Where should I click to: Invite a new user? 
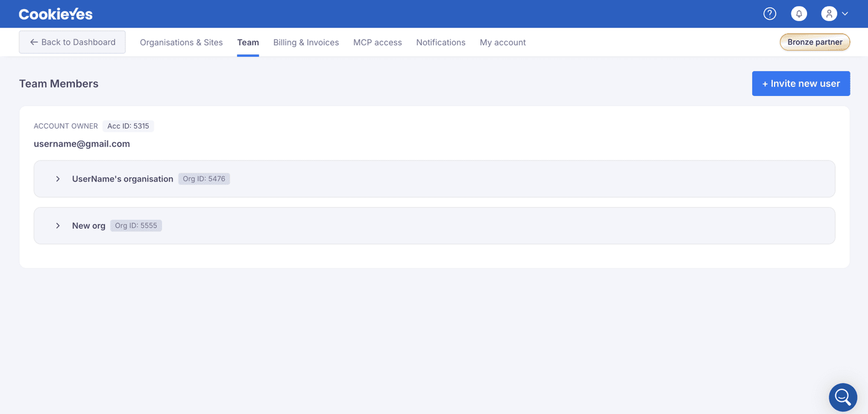801,83
